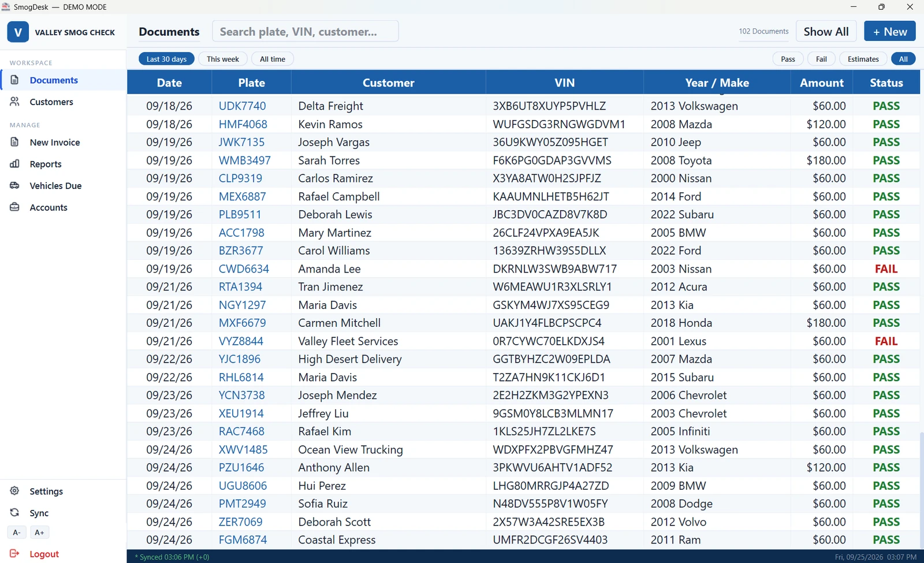This screenshot has width=924, height=563.
Task: Sort by the Amount column header
Action: pos(822,83)
